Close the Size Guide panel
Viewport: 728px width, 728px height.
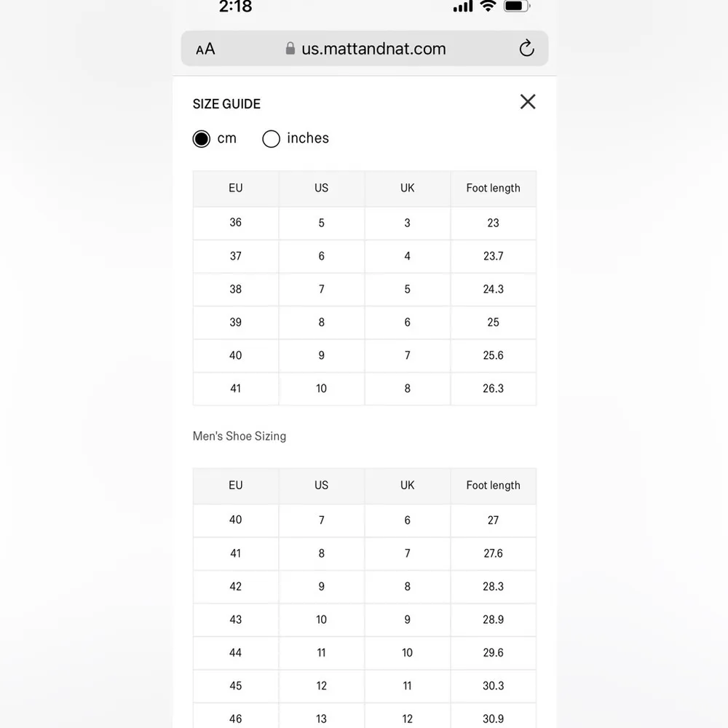(x=528, y=102)
